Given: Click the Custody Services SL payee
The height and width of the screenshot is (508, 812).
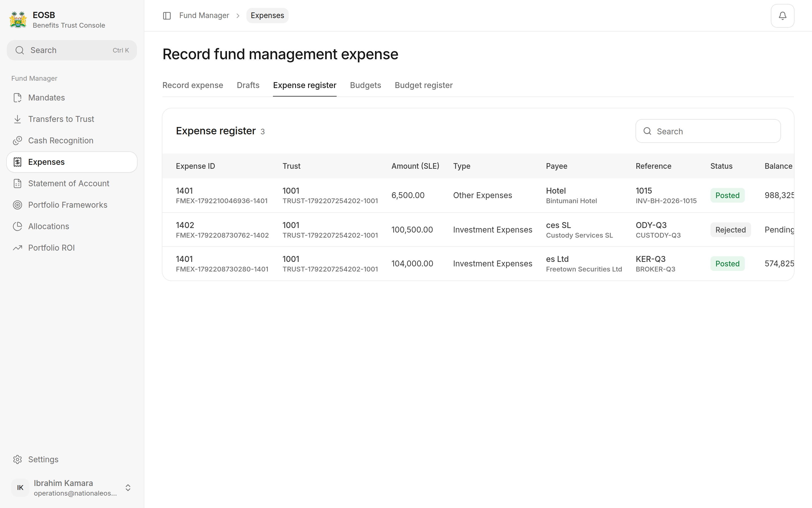Looking at the screenshot, I should click(x=579, y=235).
